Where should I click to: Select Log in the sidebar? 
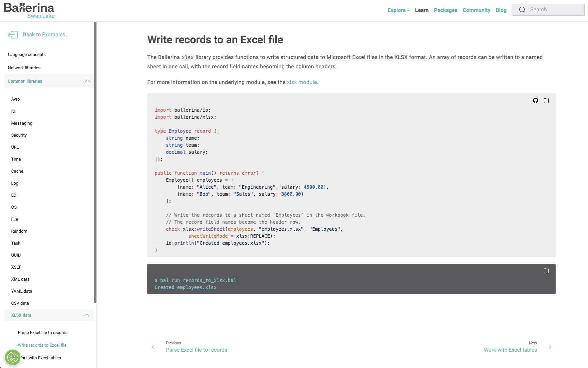coord(15,183)
